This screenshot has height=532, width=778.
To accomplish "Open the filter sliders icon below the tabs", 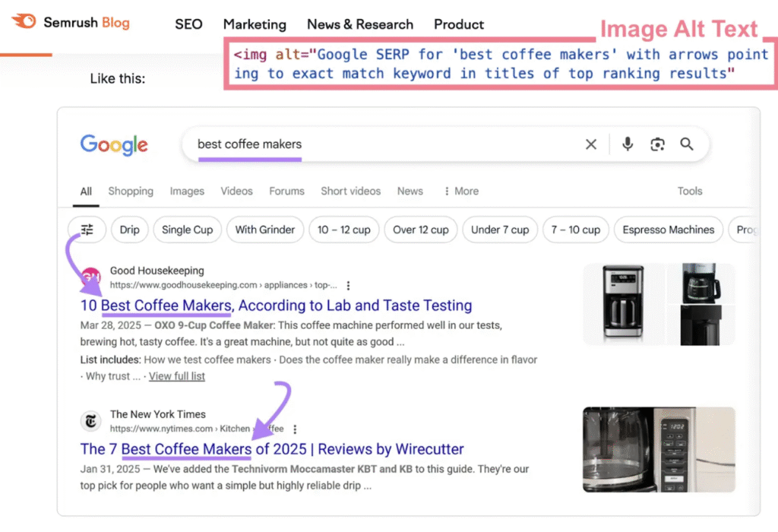I will [x=87, y=229].
